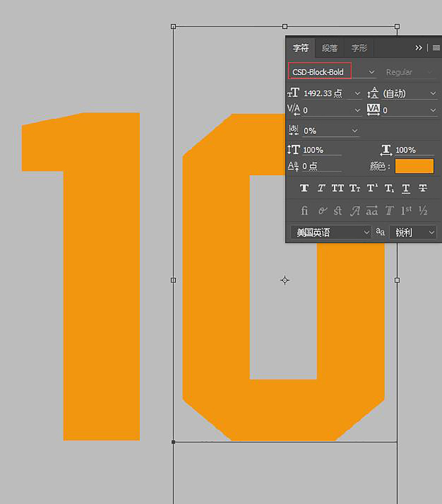Screen dimensions: 442x504
Task: Click the horizontal scale icon
Action: 386,150
